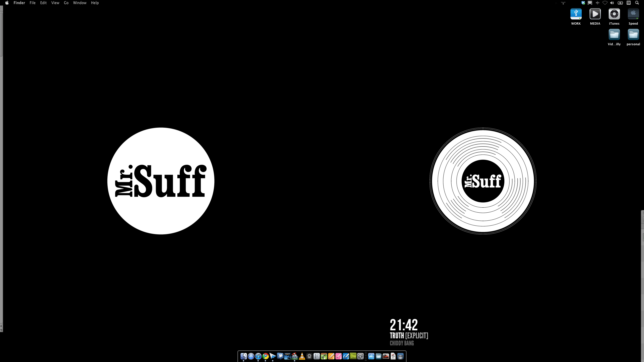
Task: Open the Apple menu
Action: [7, 3]
